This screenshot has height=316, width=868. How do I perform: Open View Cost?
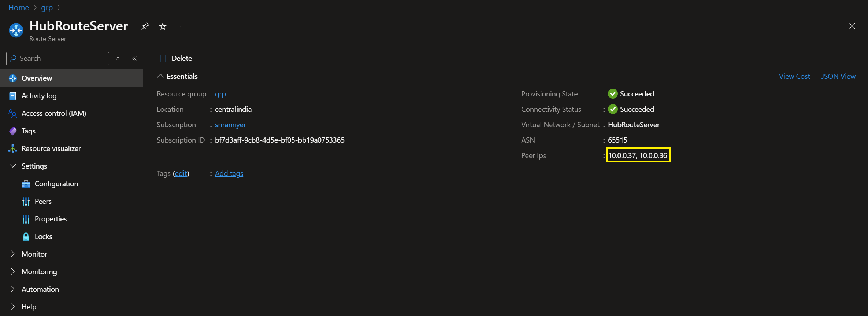coord(794,76)
